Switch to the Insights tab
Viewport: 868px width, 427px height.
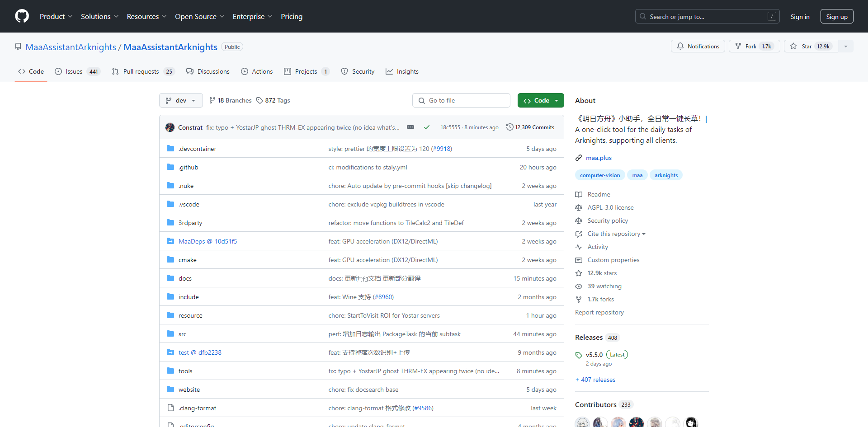point(402,71)
